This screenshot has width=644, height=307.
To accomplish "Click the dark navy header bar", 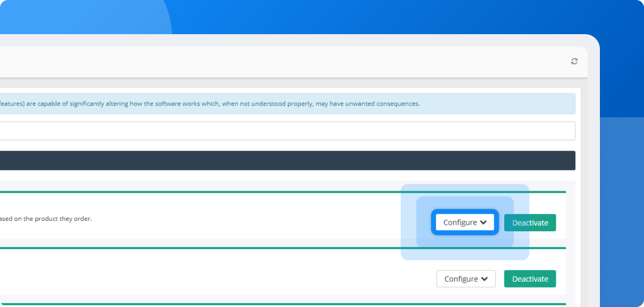I will (287, 161).
